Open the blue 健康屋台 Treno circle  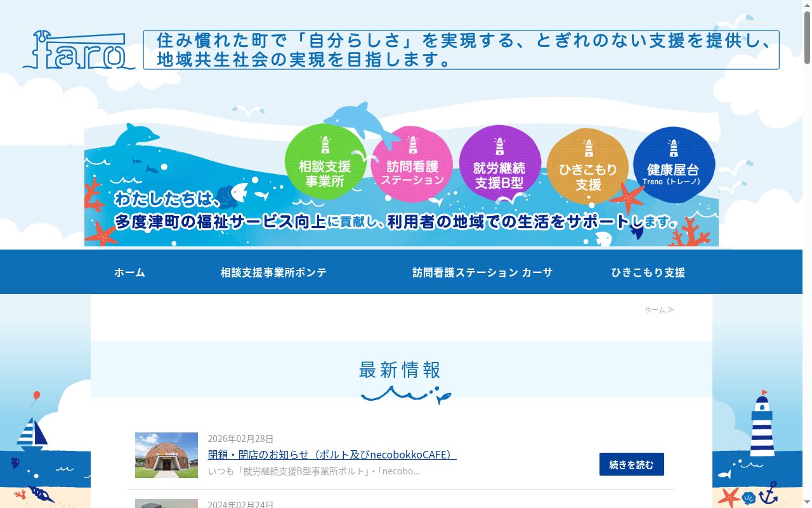(674, 164)
